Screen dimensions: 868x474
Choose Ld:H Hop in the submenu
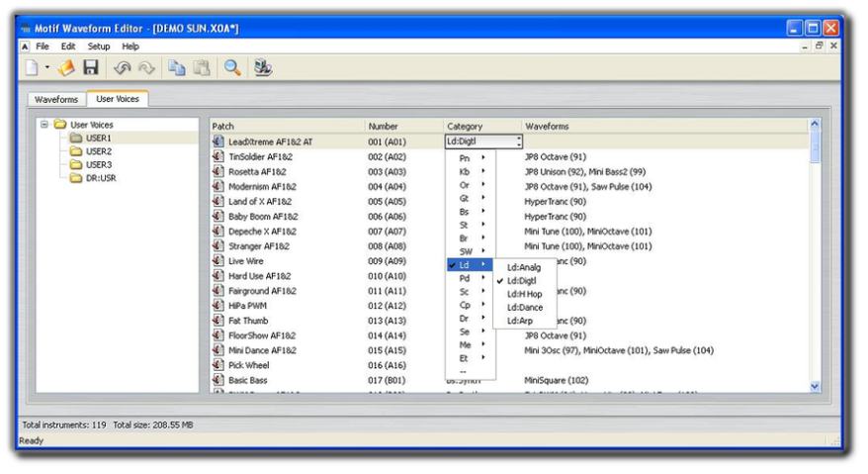coord(525,294)
